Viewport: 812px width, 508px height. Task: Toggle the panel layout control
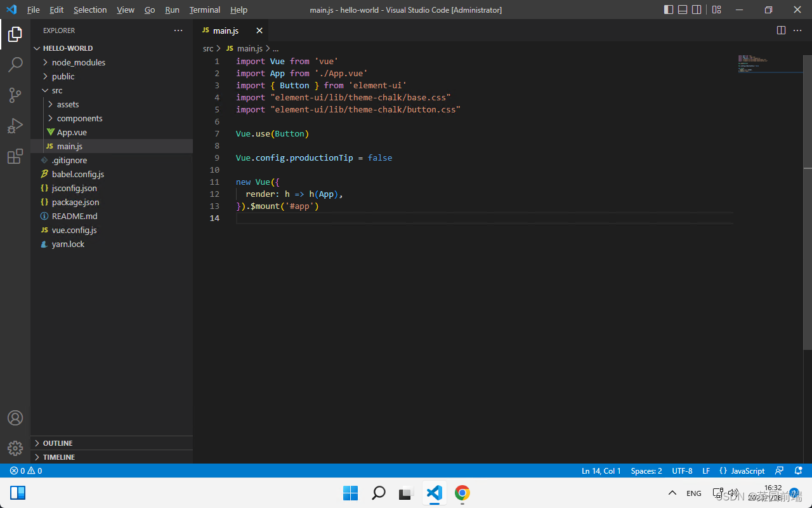tap(682, 10)
